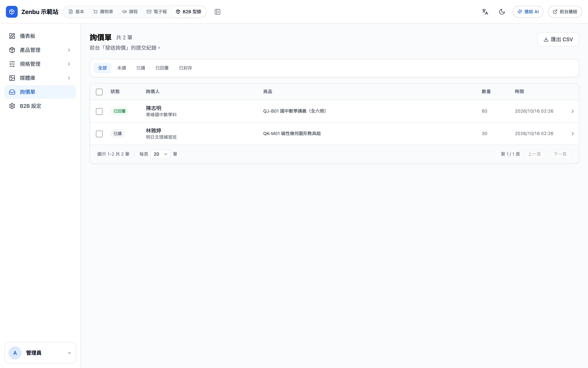Viewport: 588px width, 368px height.
Task: Click the 時間 column header
Action: pyautogui.click(x=519, y=91)
